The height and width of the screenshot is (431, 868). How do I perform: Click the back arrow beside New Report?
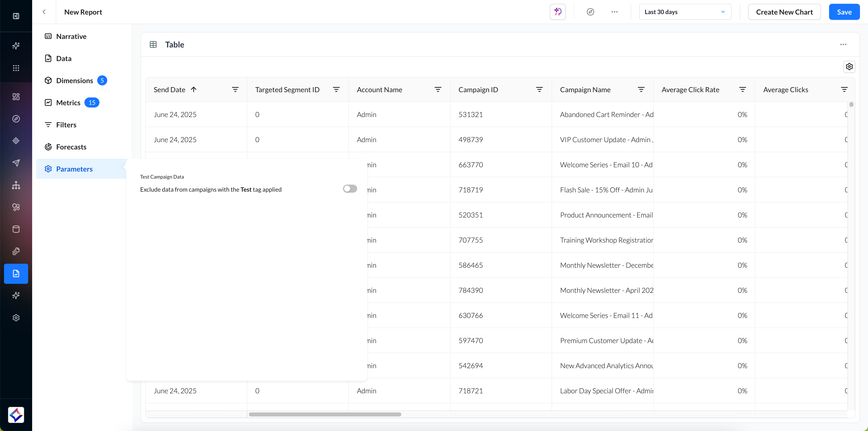44,12
